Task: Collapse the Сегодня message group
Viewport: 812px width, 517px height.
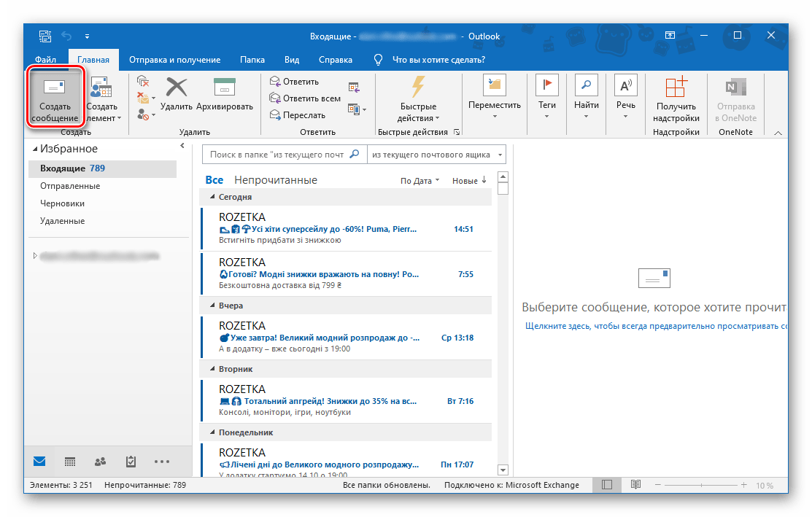Action: point(212,197)
